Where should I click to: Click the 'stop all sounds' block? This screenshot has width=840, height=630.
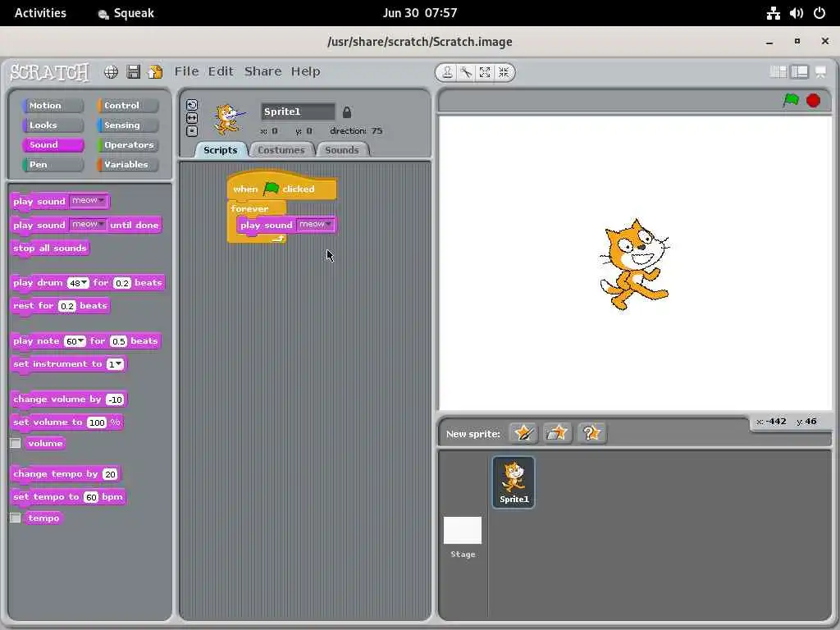(x=50, y=248)
